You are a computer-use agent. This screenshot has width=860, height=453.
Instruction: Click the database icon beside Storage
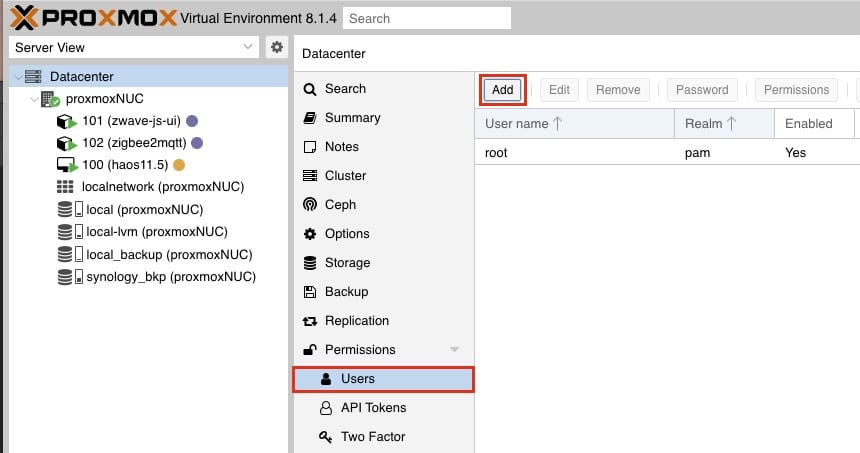pos(310,263)
